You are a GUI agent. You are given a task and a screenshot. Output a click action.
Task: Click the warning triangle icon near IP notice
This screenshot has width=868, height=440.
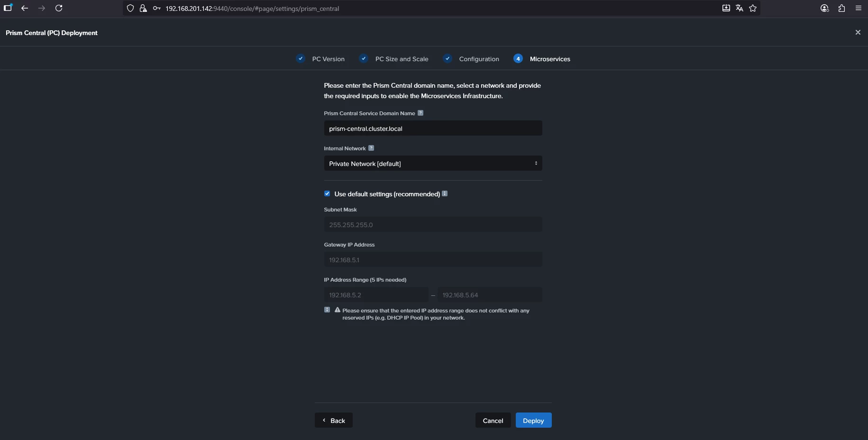[x=338, y=310]
